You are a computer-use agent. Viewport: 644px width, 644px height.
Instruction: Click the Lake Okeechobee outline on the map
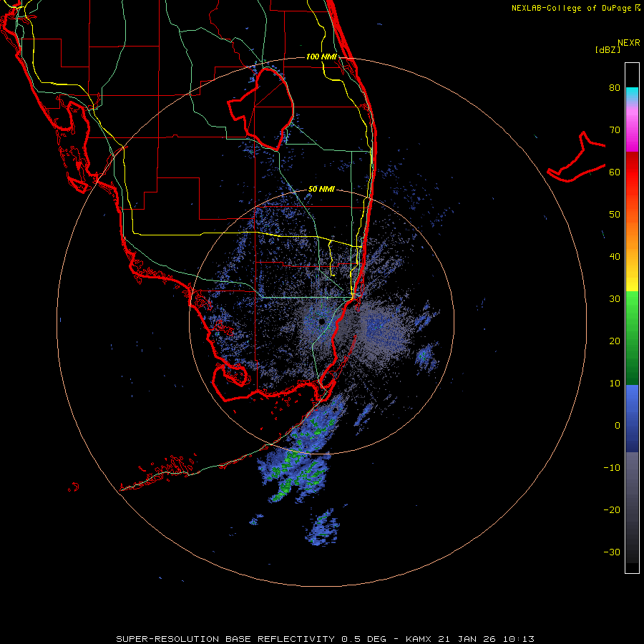tap(261, 109)
